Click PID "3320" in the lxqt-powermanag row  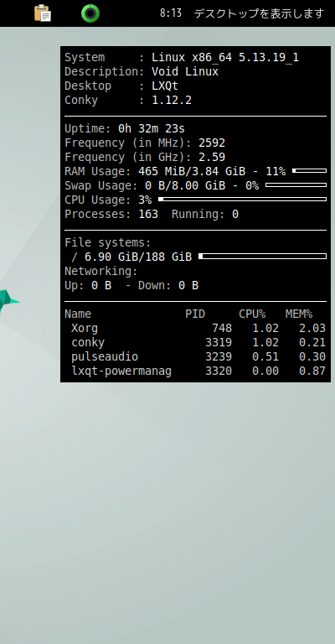click(x=219, y=371)
